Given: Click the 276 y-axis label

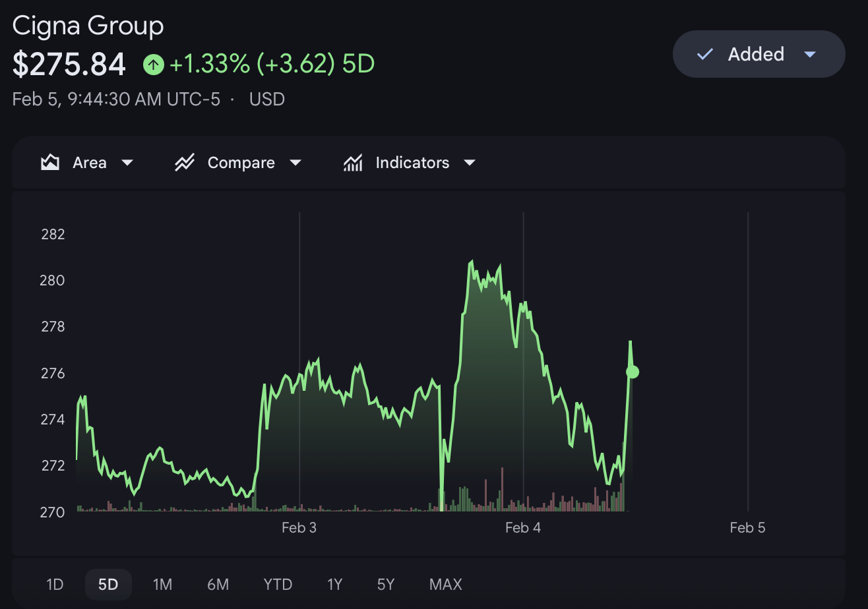Looking at the screenshot, I should coord(53,373).
